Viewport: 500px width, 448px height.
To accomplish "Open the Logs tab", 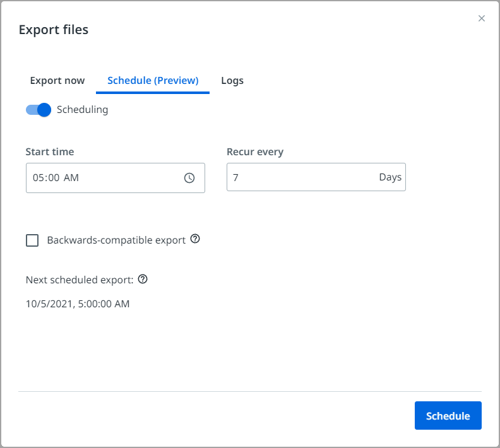I will tap(232, 81).
